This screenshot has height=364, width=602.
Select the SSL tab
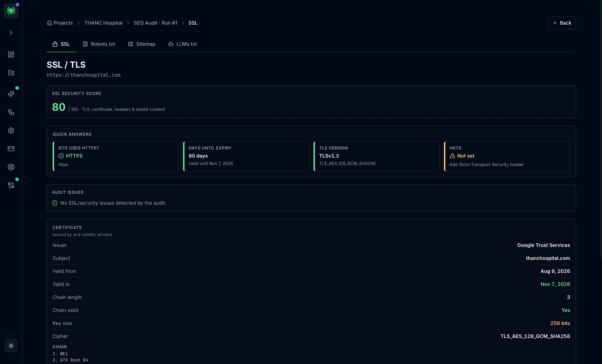61,44
